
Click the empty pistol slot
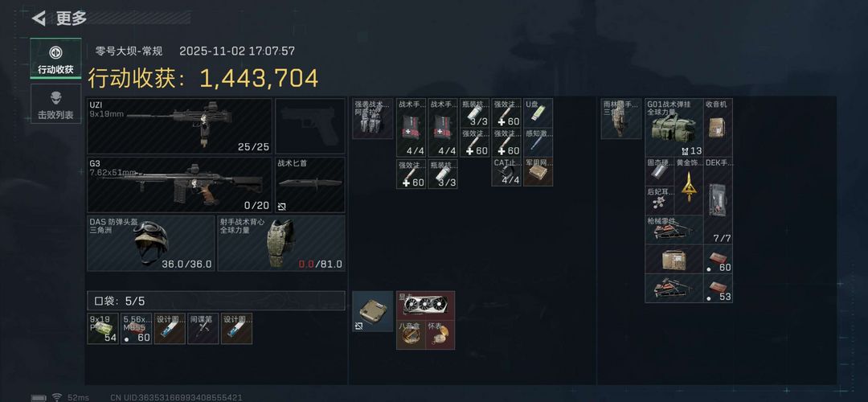(310, 126)
